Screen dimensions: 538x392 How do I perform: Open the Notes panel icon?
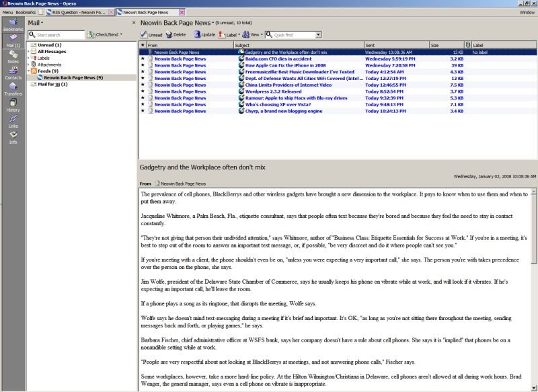point(12,57)
